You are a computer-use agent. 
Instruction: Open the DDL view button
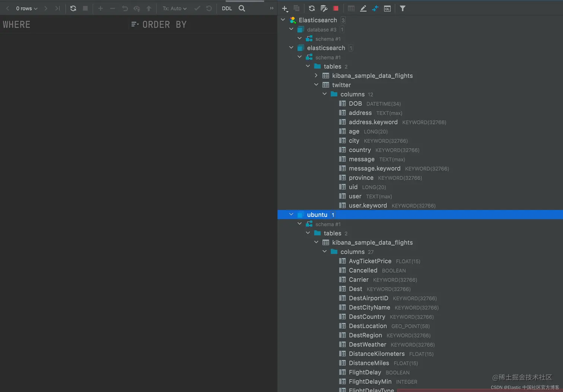[227, 8]
